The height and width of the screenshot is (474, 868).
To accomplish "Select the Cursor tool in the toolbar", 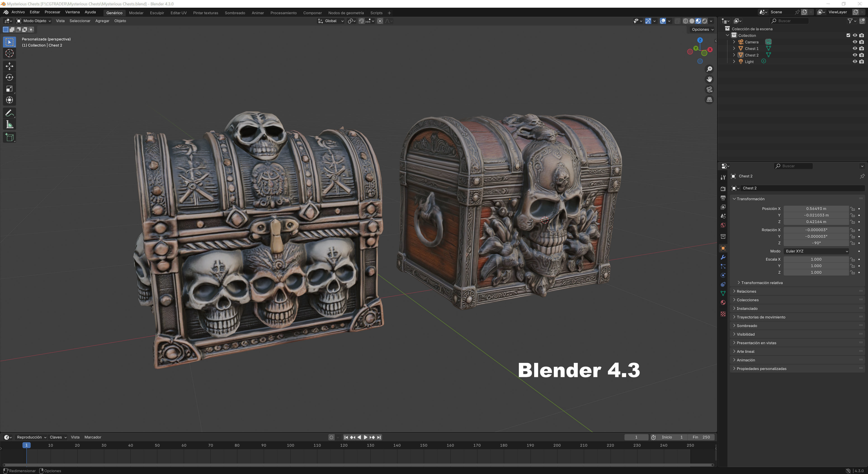I will pos(9,53).
